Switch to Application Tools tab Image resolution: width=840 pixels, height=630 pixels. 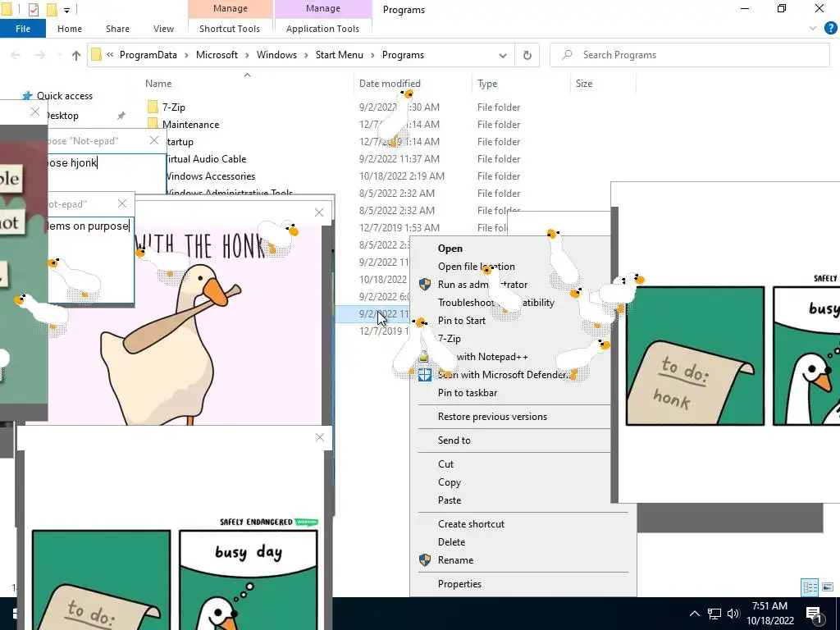[x=322, y=29]
